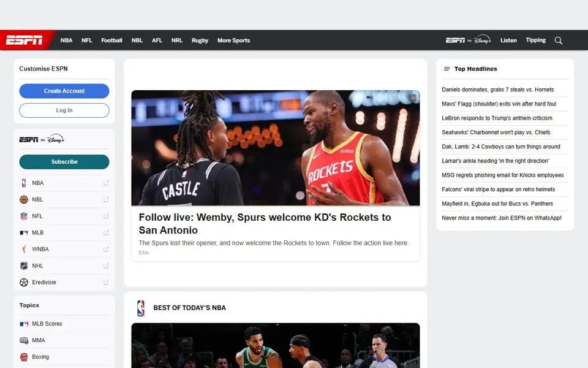Viewport: 588px width, 368px height.
Task: Click the Celtics game photo thumbnail
Action: [x=275, y=345]
